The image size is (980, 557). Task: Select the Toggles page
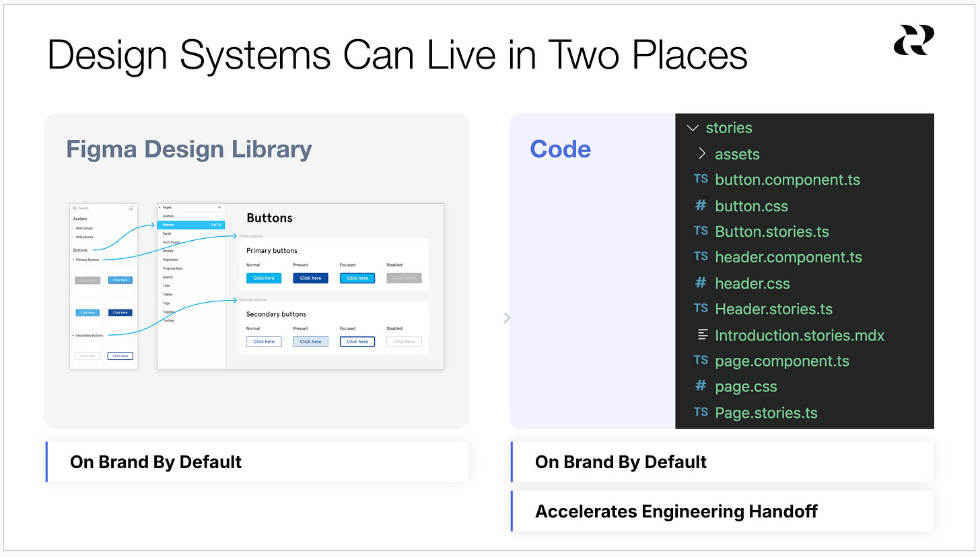[x=168, y=312]
